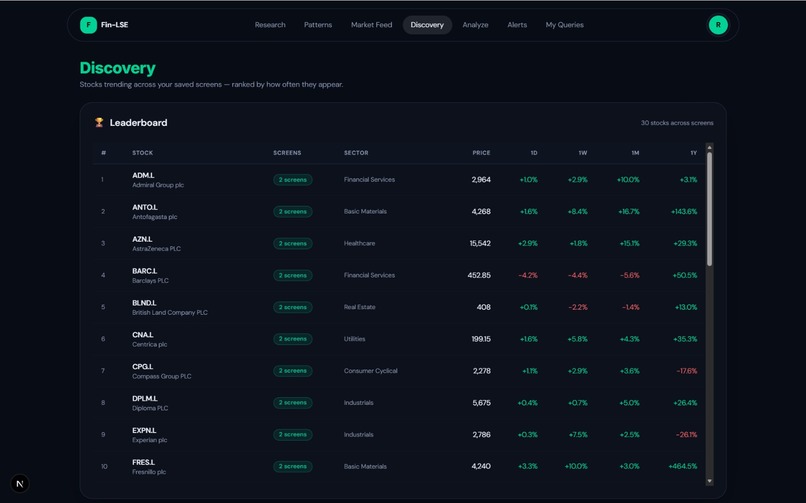Click +10.0% monthly change for ADM.L
The height and width of the screenshot is (503, 806).
[628, 180]
